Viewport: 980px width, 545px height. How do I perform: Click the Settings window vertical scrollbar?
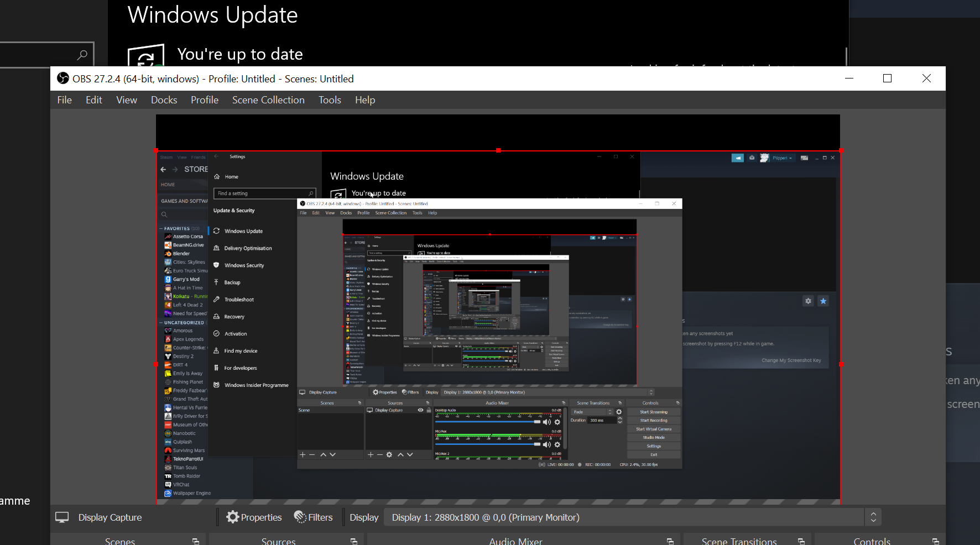846,56
